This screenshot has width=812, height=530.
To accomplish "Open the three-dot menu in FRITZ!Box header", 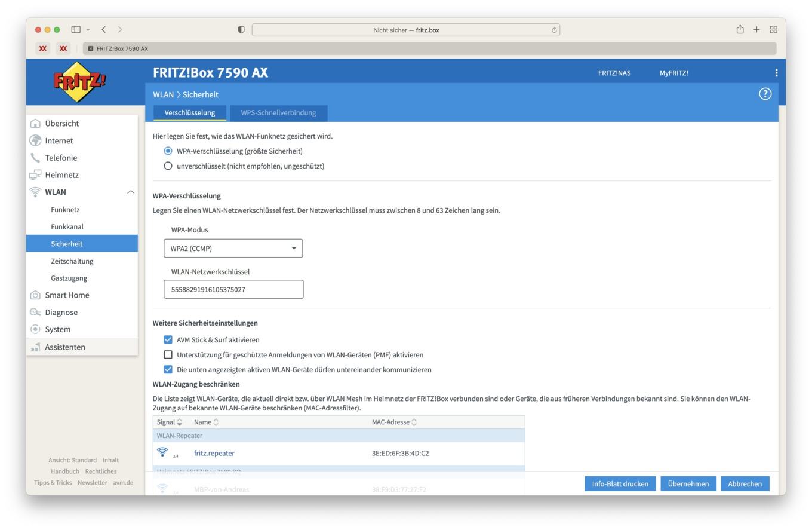I will [x=776, y=73].
